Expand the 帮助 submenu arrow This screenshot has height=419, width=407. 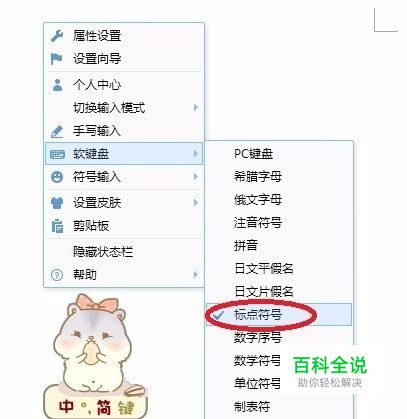tap(196, 275)
